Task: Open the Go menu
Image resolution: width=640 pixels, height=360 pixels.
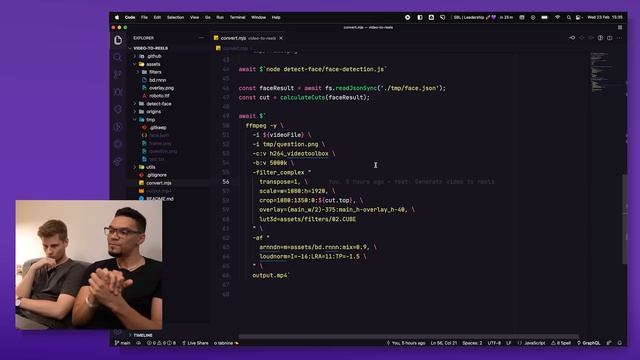Action: tap(208, 18)
